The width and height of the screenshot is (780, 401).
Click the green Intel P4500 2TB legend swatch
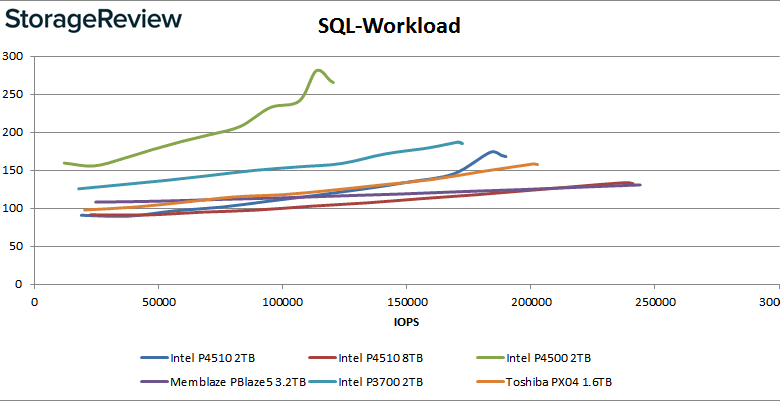(490, 357)
